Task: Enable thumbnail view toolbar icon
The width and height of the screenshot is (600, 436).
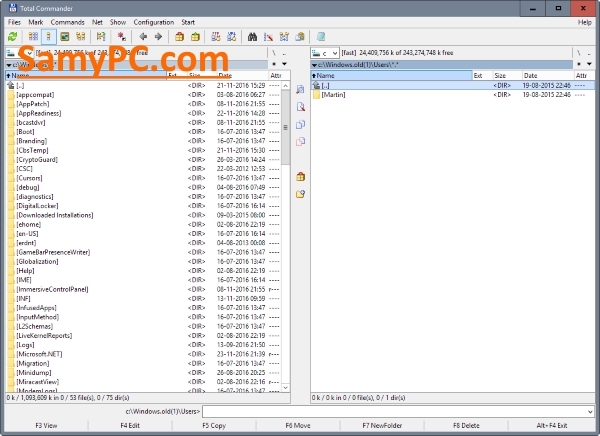Action: click(65, 37)
